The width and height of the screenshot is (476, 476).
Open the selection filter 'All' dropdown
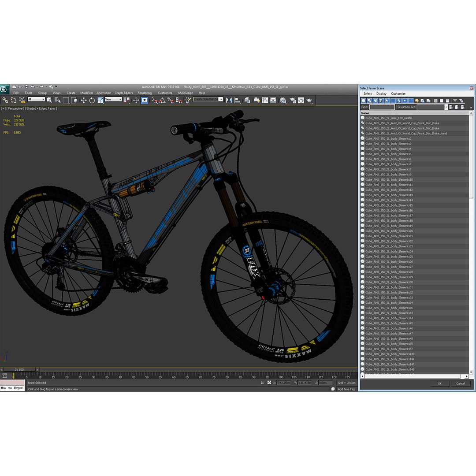point(36,99)
